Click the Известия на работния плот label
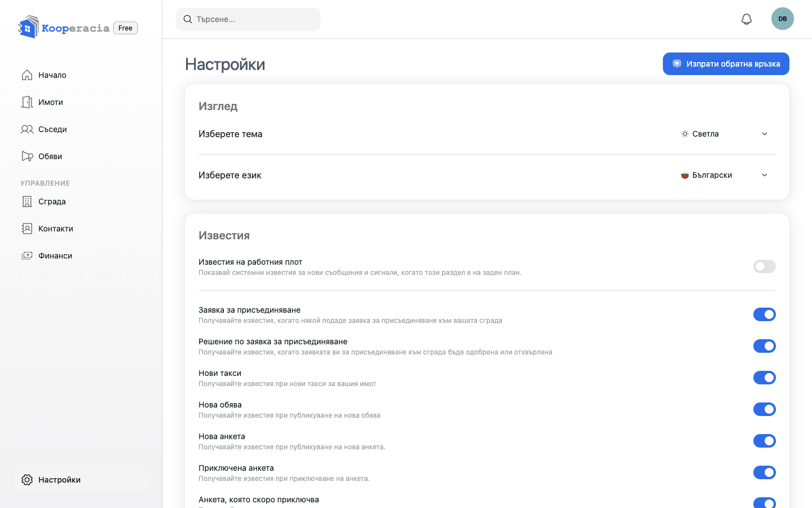Image resolution: width=812 pixels, height=508 pixels. (x=250, y=262)
